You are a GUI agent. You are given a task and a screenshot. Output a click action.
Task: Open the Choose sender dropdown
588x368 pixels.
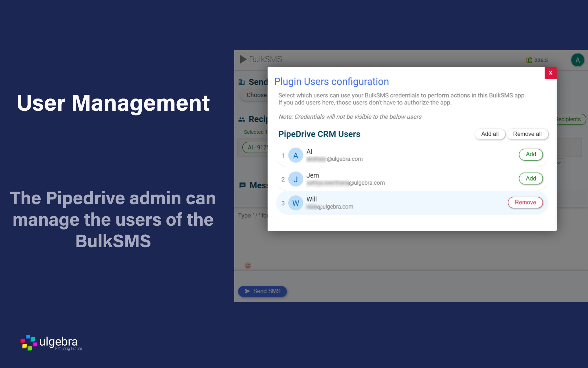coord(254,95)
